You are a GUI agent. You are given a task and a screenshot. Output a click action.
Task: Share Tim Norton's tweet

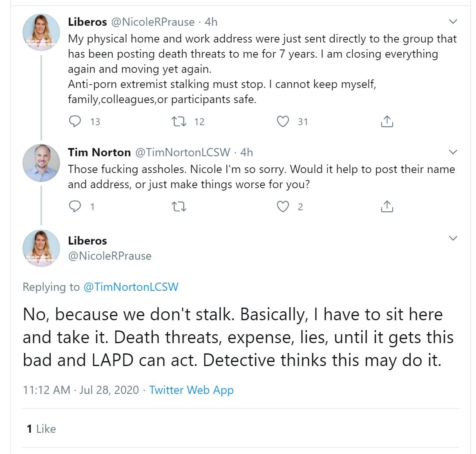387,207
